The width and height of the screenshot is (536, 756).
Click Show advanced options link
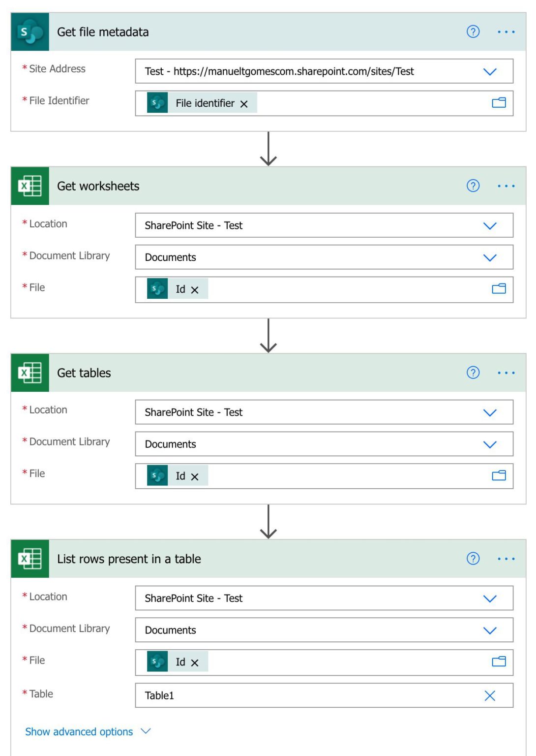tap(79, 731)
